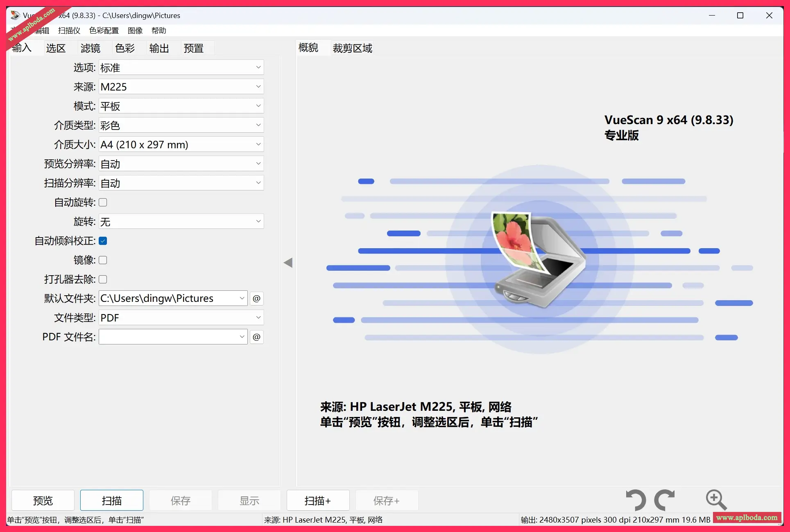Image resolution: width=790 pixels, height=532 pixels.
Task: Click the 预览 button
Action: point(43,500)
